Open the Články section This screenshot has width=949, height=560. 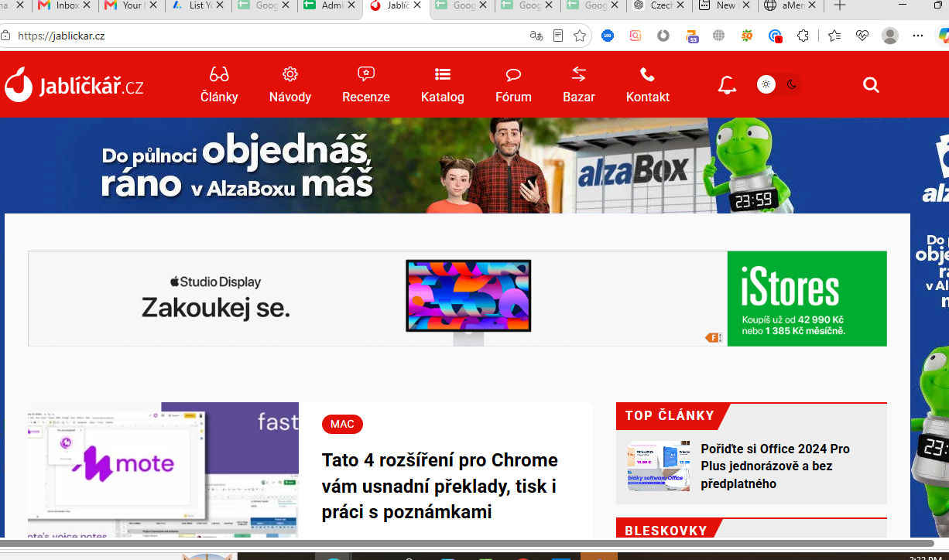click(219, 84)
